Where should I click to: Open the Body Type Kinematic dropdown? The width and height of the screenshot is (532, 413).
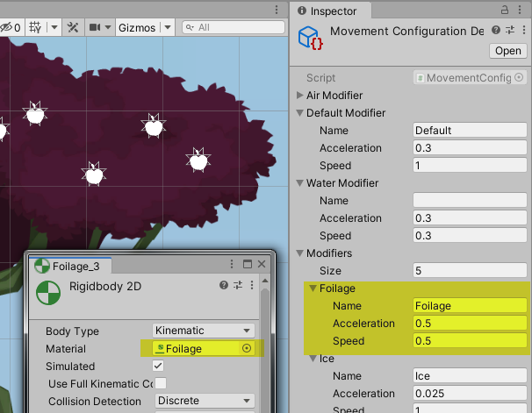coord(203,331)
